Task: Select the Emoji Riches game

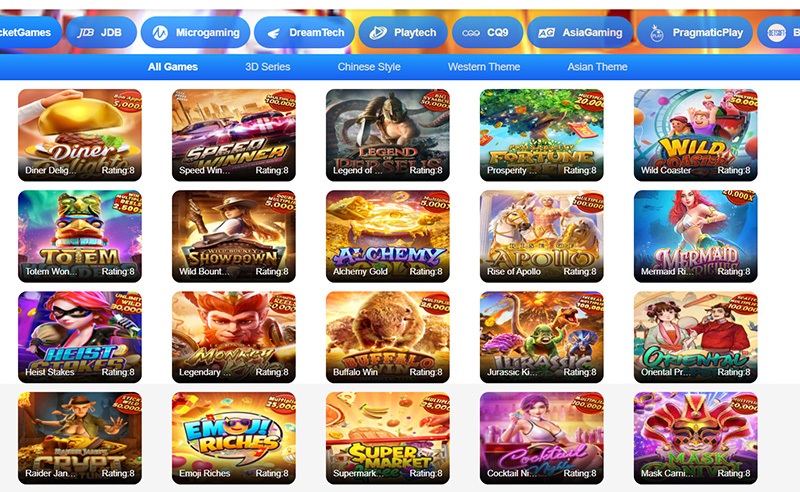Action: click(x=234, y=438)
